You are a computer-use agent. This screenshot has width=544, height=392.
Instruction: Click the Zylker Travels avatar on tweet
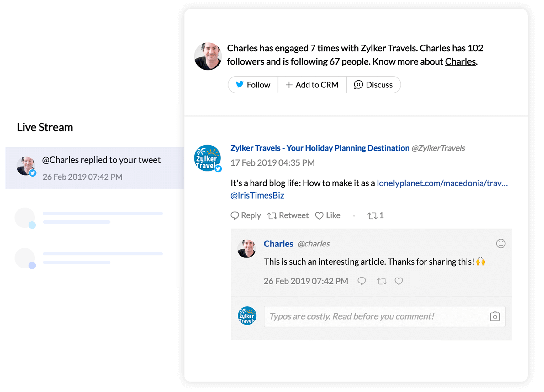[207, 158]
